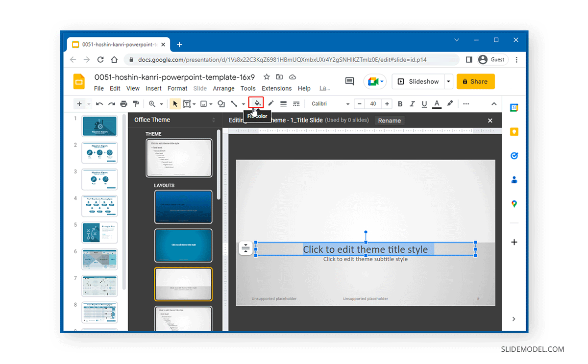Close the theme builder
The width and height of the screenshot is (588, 364).
coord(490,121)
